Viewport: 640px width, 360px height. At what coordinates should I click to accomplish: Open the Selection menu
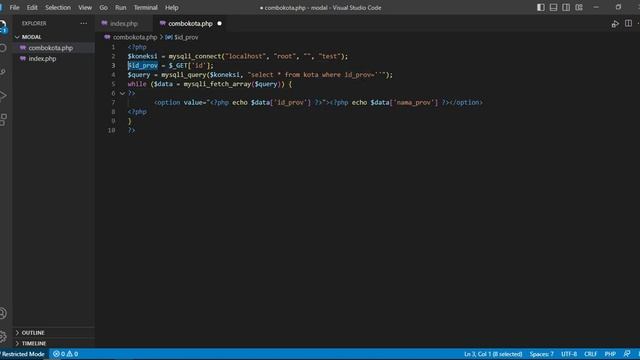point(58,7)
